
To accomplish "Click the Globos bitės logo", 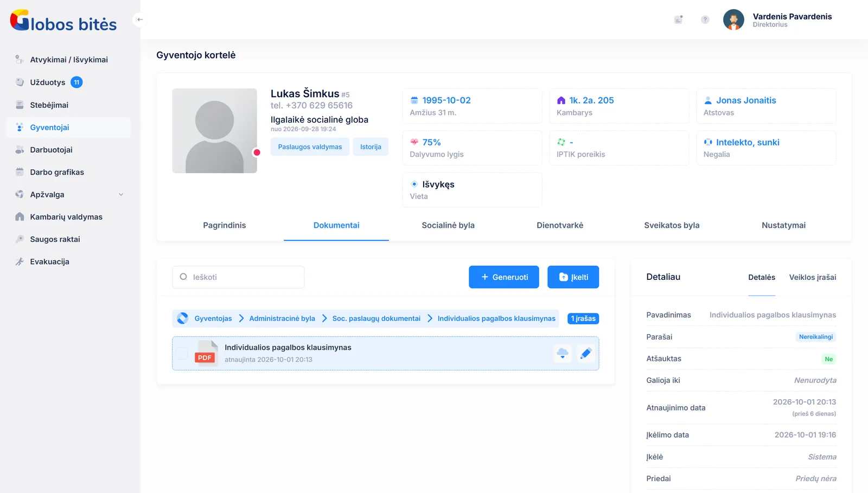I will pyautogui.click(x=63, y=21).
